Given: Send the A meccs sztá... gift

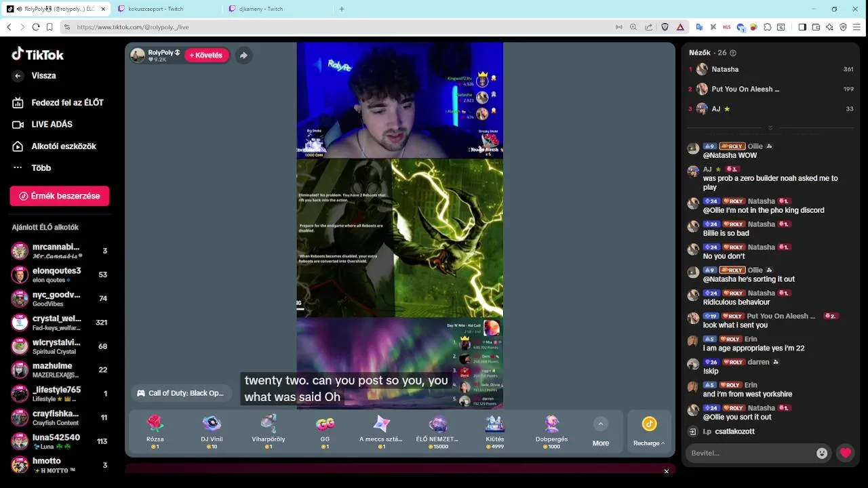Looking at the screenshot, I should point(381,431).
